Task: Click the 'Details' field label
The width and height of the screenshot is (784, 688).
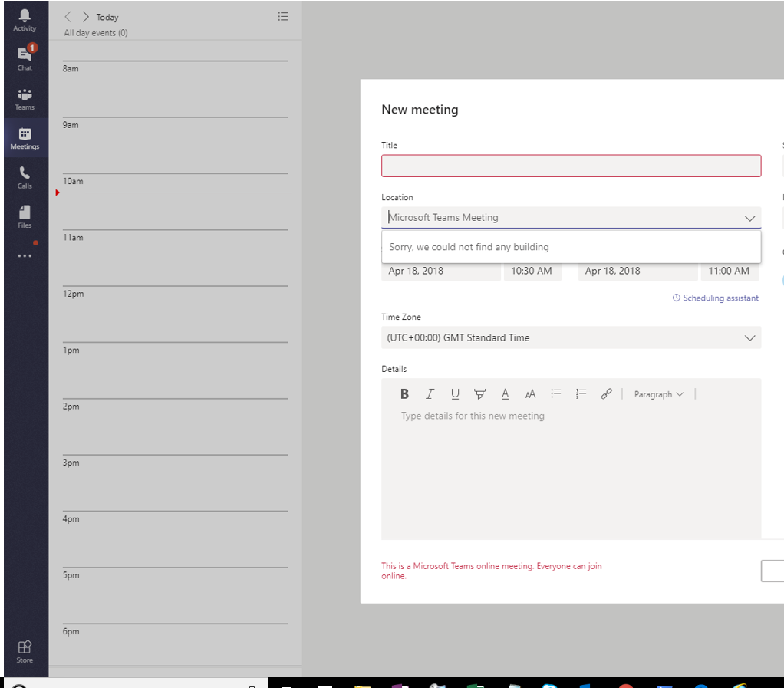Action: (394, 369)
